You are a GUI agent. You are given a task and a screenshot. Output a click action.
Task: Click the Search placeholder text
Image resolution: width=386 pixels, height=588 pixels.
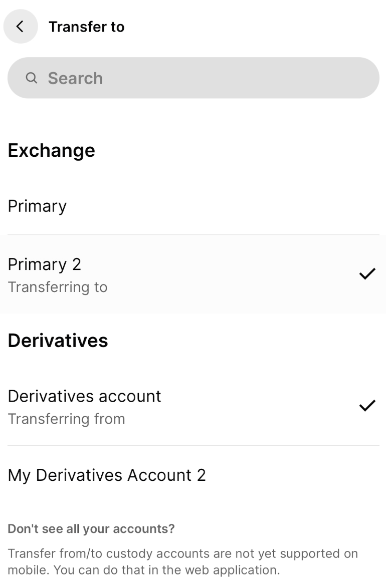coord(75,78)
